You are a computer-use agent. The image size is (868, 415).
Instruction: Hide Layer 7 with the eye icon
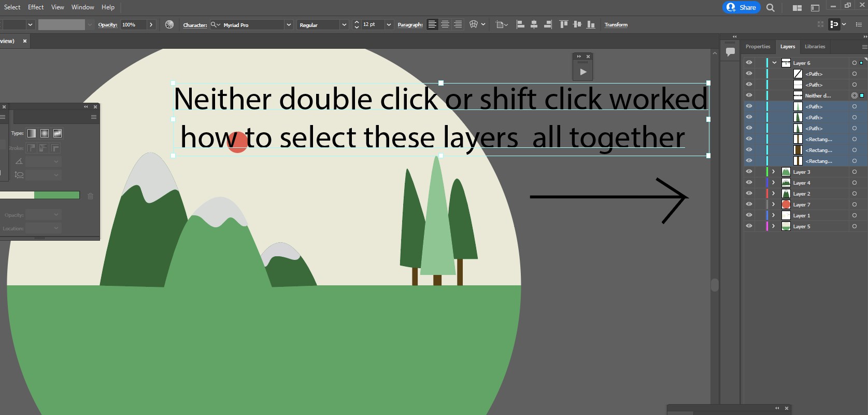click(749, 204)
